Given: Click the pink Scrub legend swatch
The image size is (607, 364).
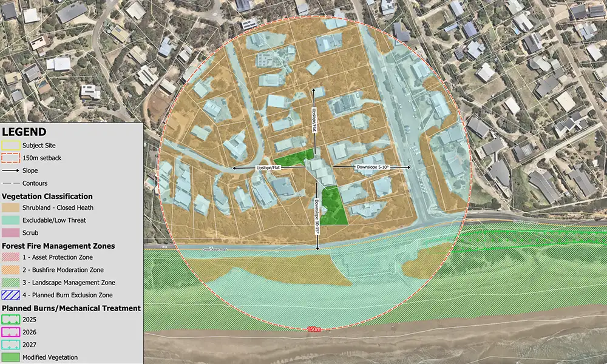Looking at the screenshot, I should pyautogui.click(x=10, y=233).
